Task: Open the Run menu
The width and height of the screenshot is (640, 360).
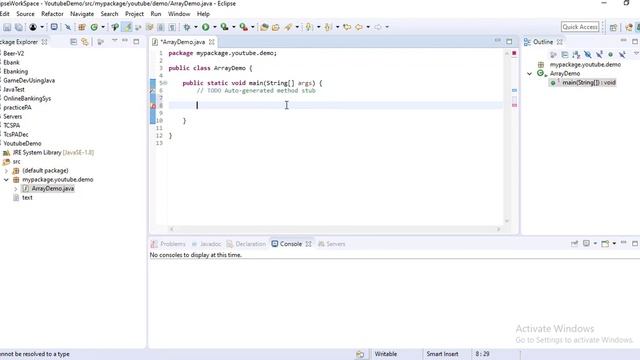Action: pyautogui.click(x=156, y=14)
